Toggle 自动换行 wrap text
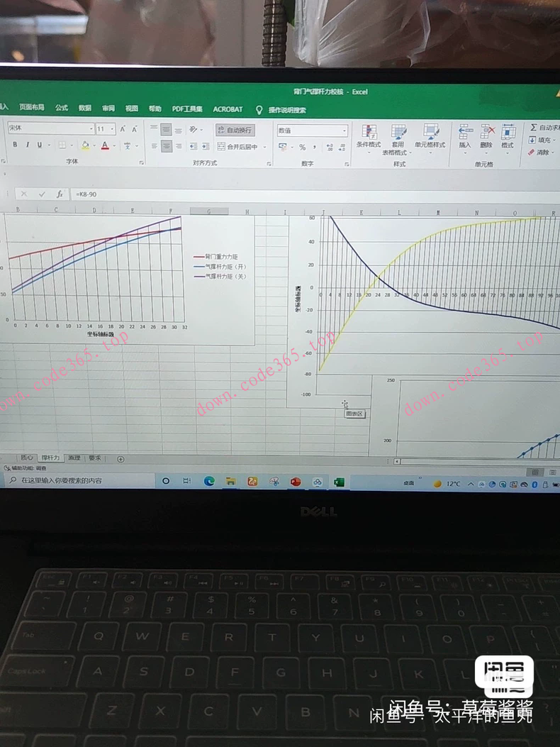Screen dimensions: 560x747 235,130
